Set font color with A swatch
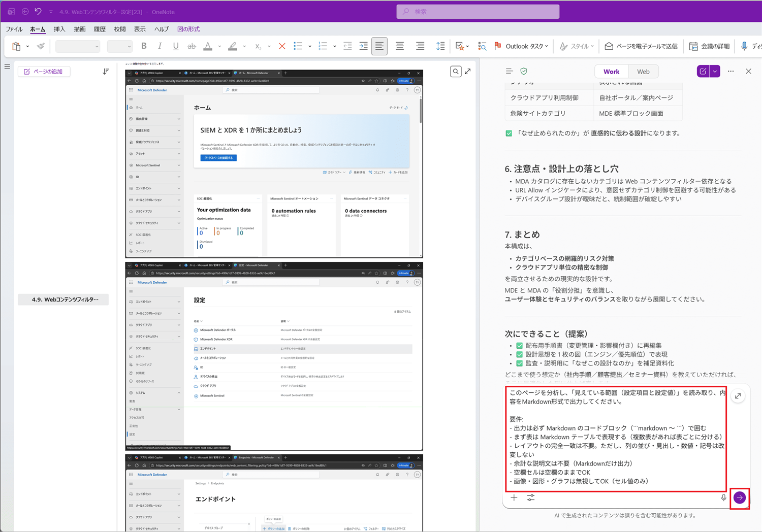Image resolution: width=762 pixels, height=532 pixels. (208, 46)
